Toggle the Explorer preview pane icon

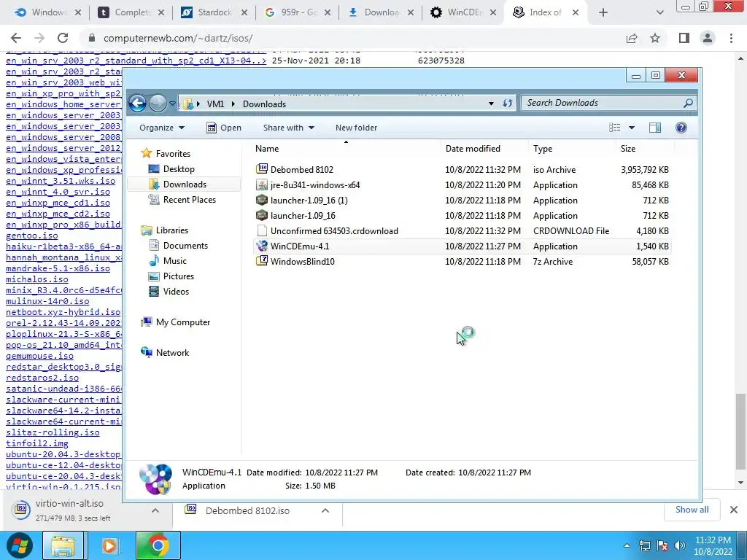655,128
